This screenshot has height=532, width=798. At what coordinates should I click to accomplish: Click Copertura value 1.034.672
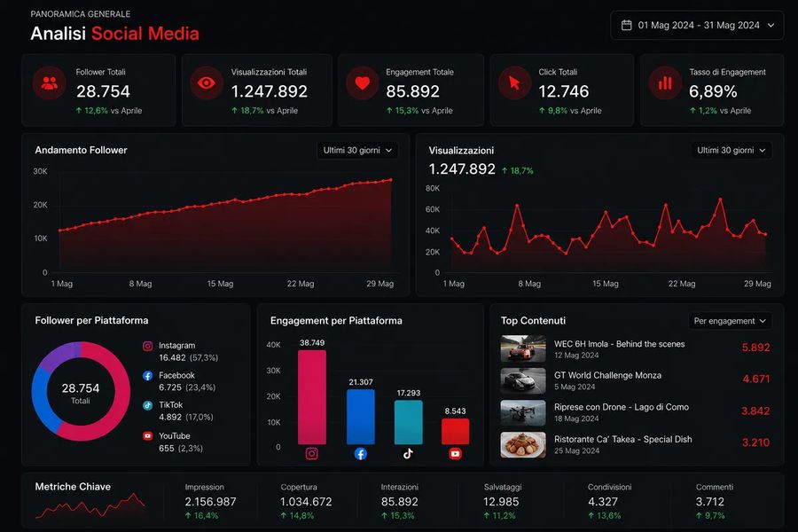[x=306, y=502]
